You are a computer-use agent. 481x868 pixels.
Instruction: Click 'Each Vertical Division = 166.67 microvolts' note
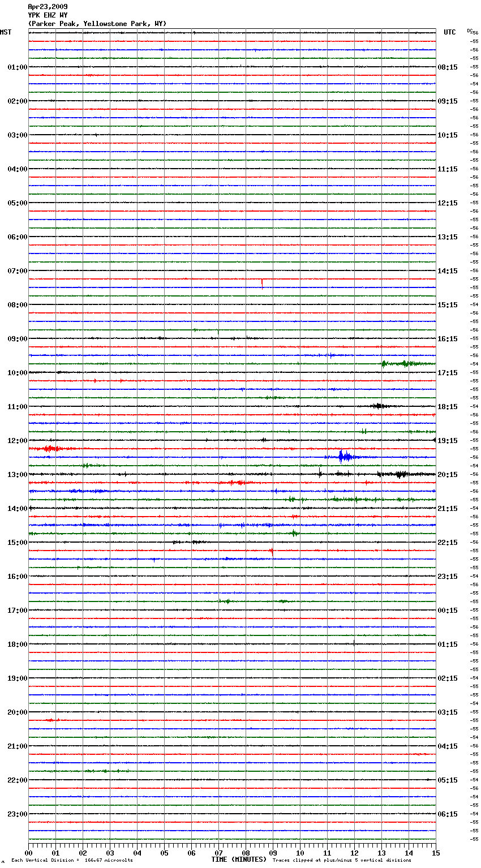coord(72,861)
